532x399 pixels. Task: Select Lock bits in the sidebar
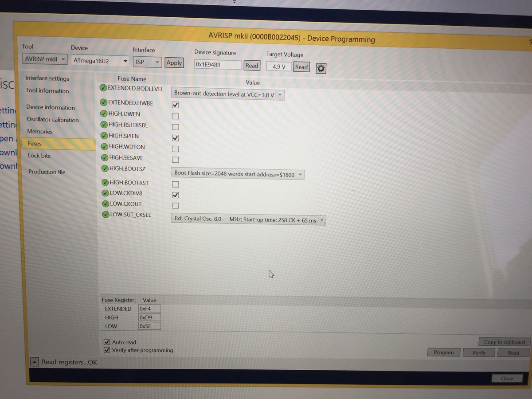click(39, 156)
